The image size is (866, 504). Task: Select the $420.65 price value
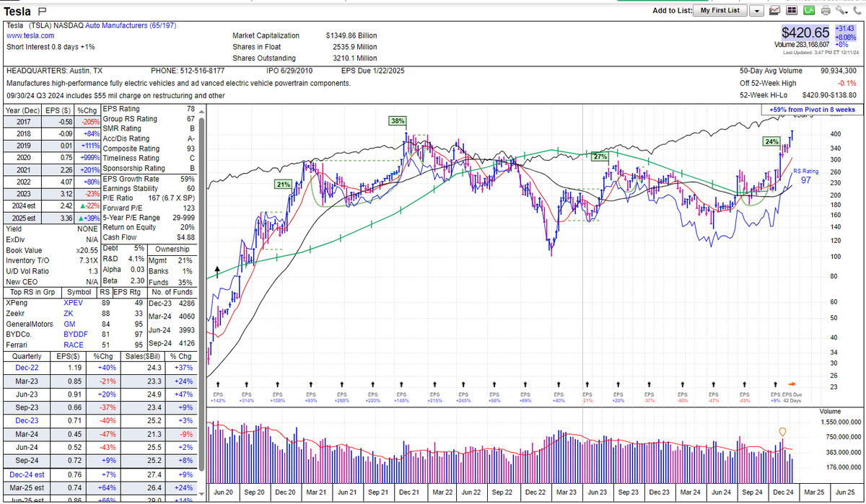coord(805,32)
